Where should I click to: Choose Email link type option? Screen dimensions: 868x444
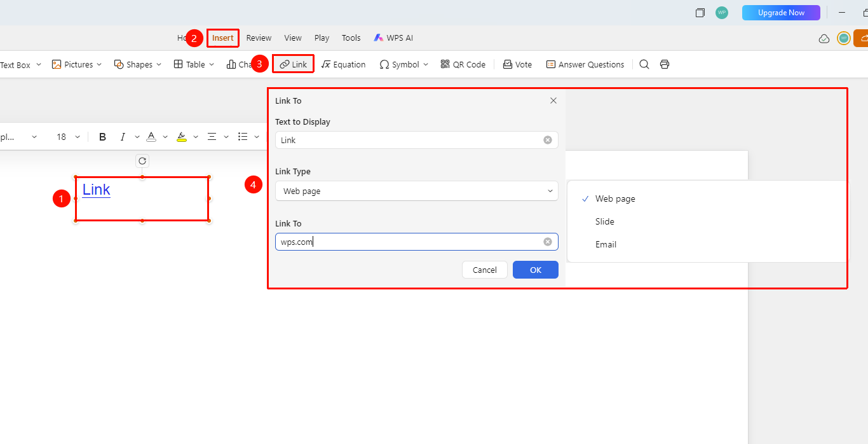click(606, 244)
